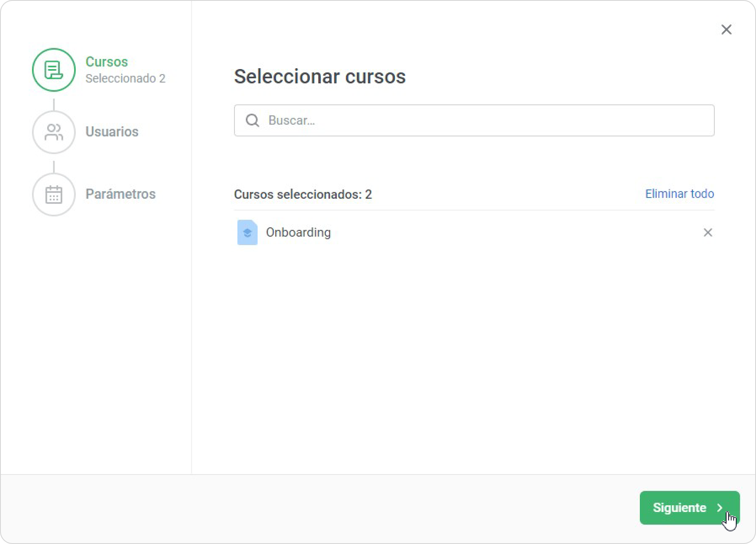This screenshot has height=544, width=756.
Task: Click the Usuarios step people icon
Action: [x=53, y=132]
